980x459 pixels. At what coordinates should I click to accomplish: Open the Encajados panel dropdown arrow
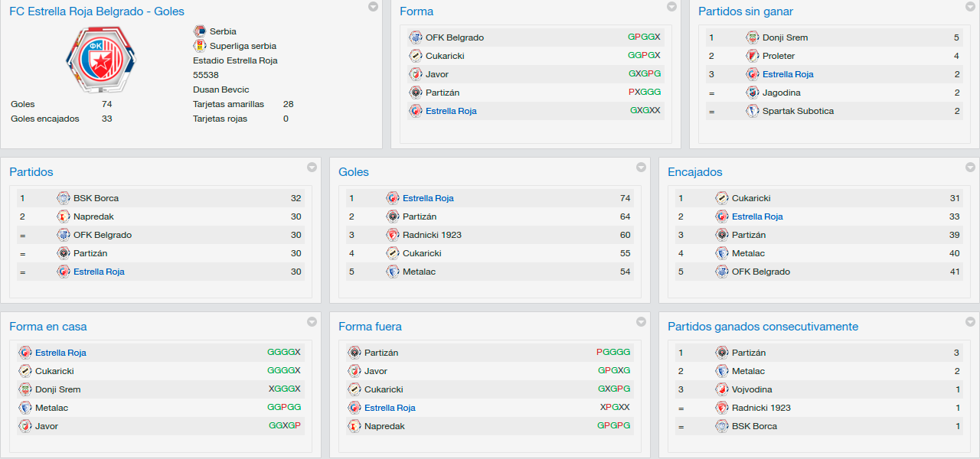tap(970, 168)
